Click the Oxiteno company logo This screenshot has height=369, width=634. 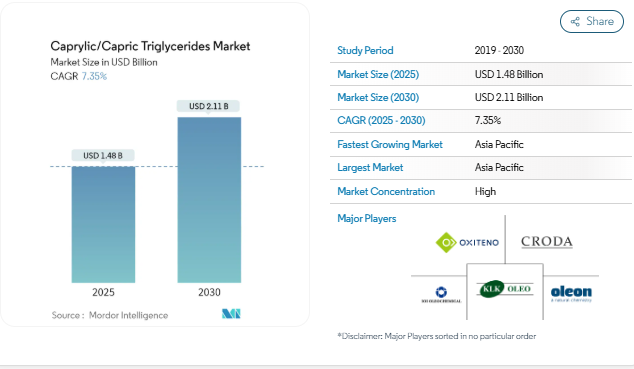[x=467, y=242]
